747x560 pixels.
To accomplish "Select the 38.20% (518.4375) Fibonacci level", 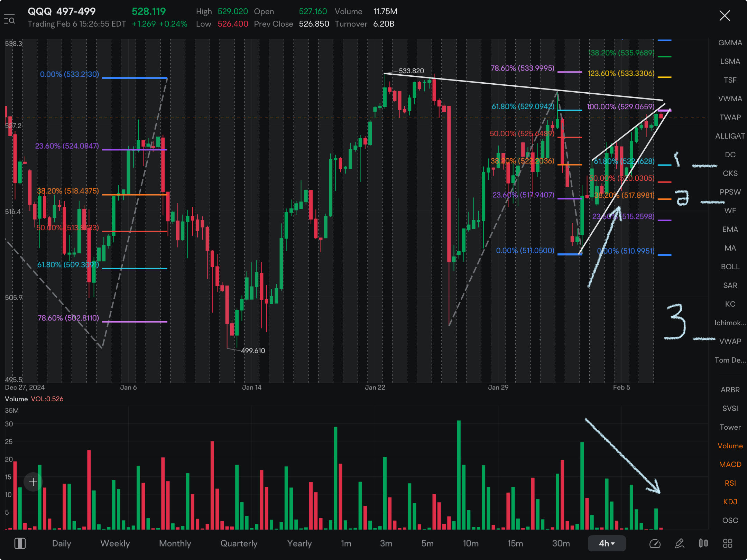I will tap(68, 191).
